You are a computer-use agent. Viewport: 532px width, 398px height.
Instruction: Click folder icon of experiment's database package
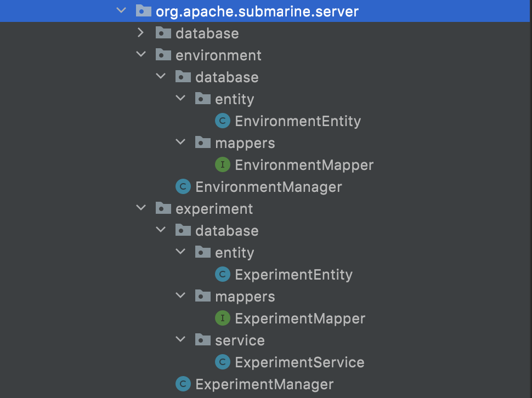pyautogui.click(x=183, y=230)
